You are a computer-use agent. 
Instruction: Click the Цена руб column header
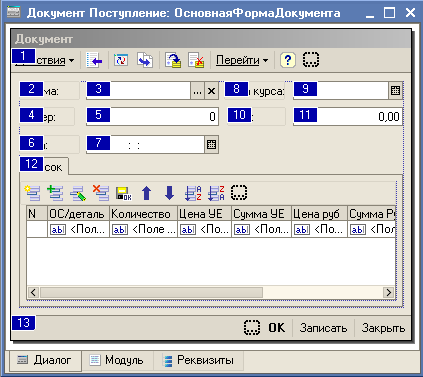pos(319,213)
